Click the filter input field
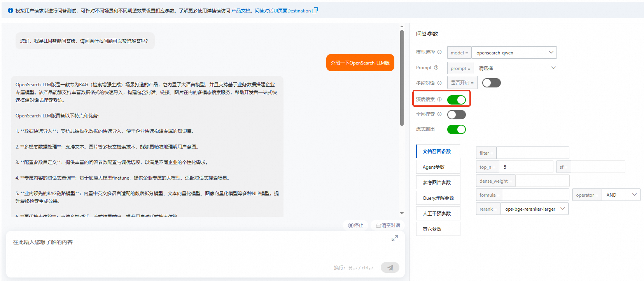 [533, 153]
